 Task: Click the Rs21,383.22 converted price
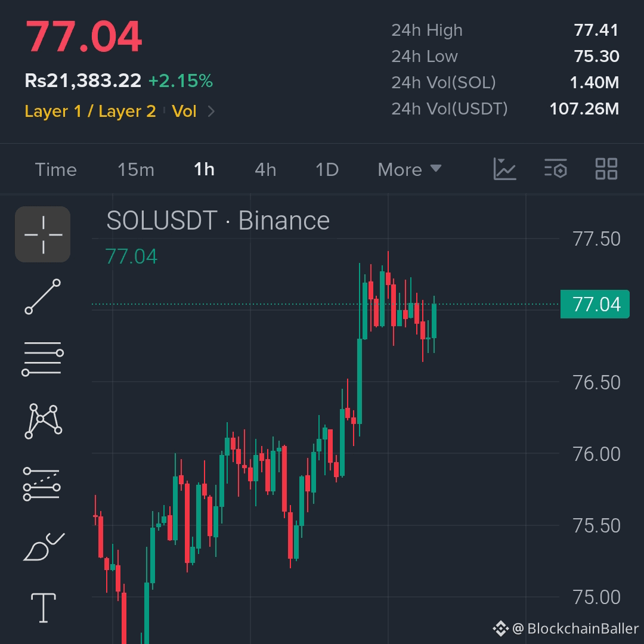[x=83, y=80]
